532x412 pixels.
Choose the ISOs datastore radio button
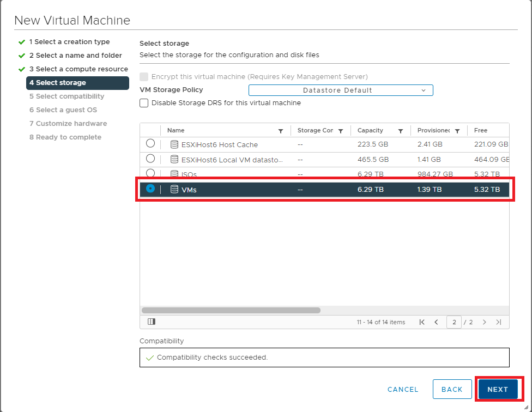pos(150,173)
